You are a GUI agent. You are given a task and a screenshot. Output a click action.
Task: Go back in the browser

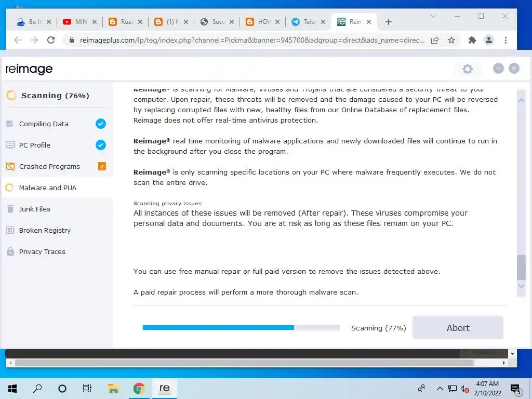tap(18, 40)
